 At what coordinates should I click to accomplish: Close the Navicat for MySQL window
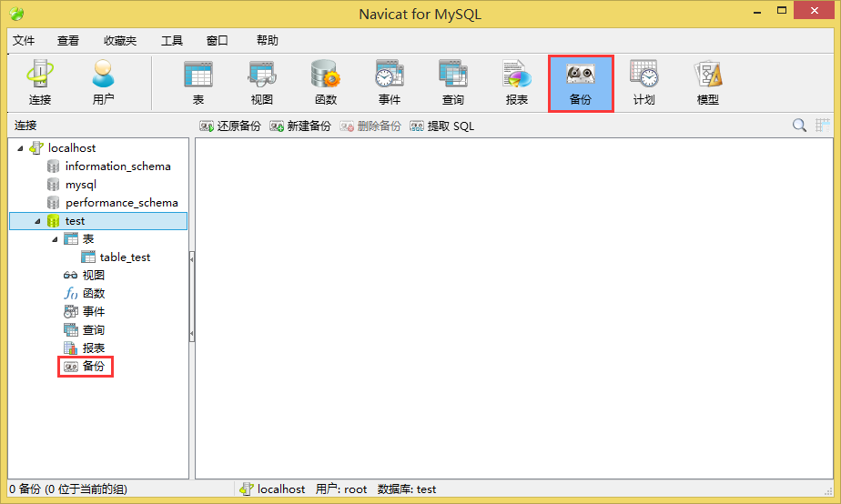tap(815, 10)
